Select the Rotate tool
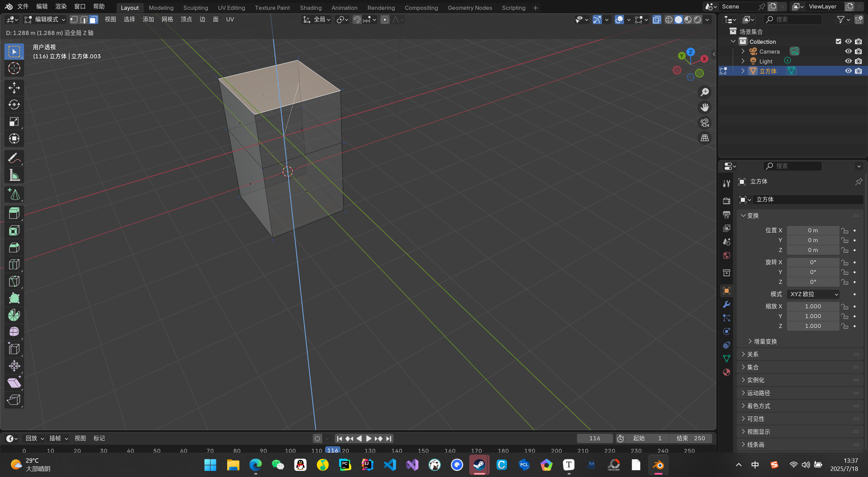 click(x=14, y=104)
